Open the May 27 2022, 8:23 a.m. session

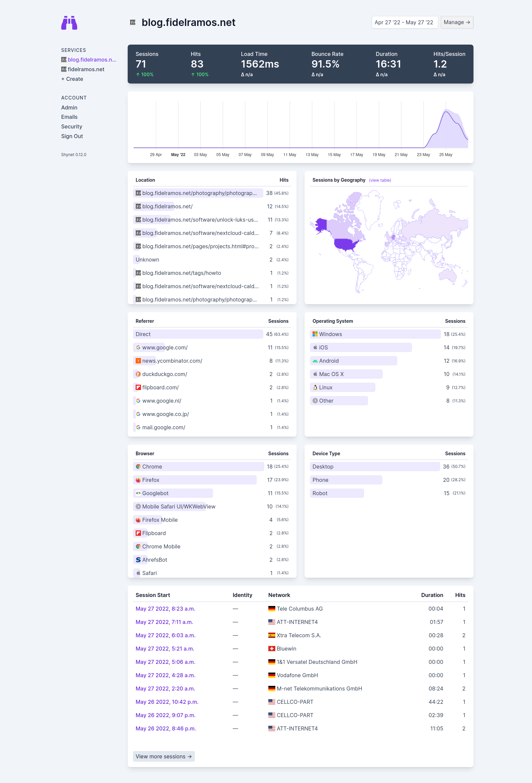165,609
